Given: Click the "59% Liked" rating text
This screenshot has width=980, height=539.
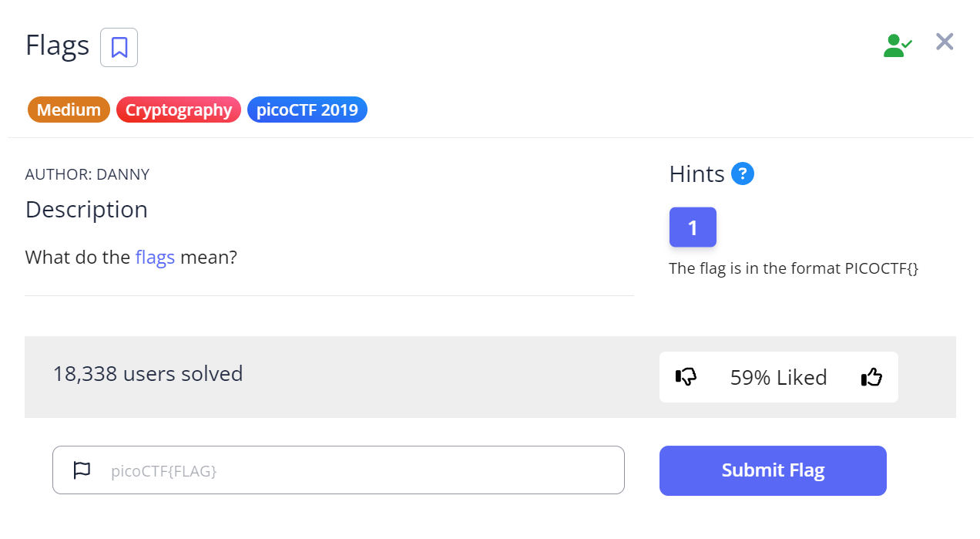Looking at the screenshot, I should tap(778, 377).
